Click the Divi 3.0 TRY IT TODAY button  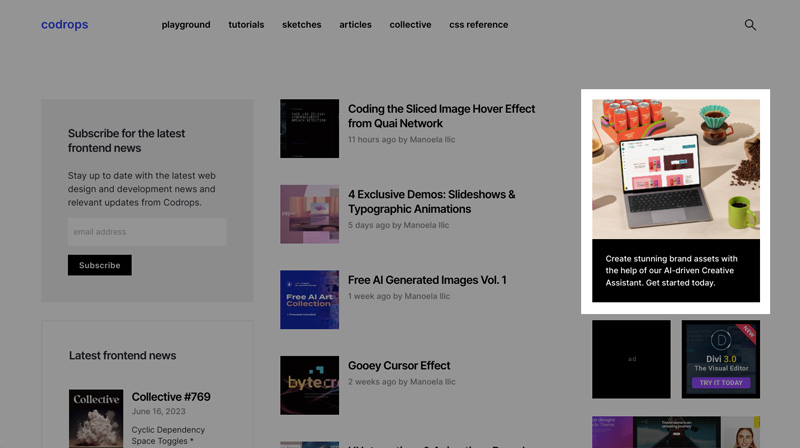point(721,383)
